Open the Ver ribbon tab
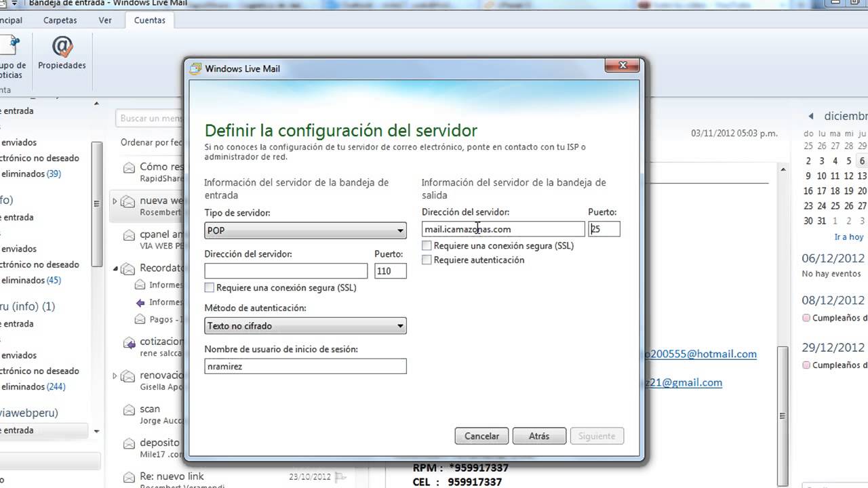This screenshot has width=868, height=488. click(x=105, y=20)
